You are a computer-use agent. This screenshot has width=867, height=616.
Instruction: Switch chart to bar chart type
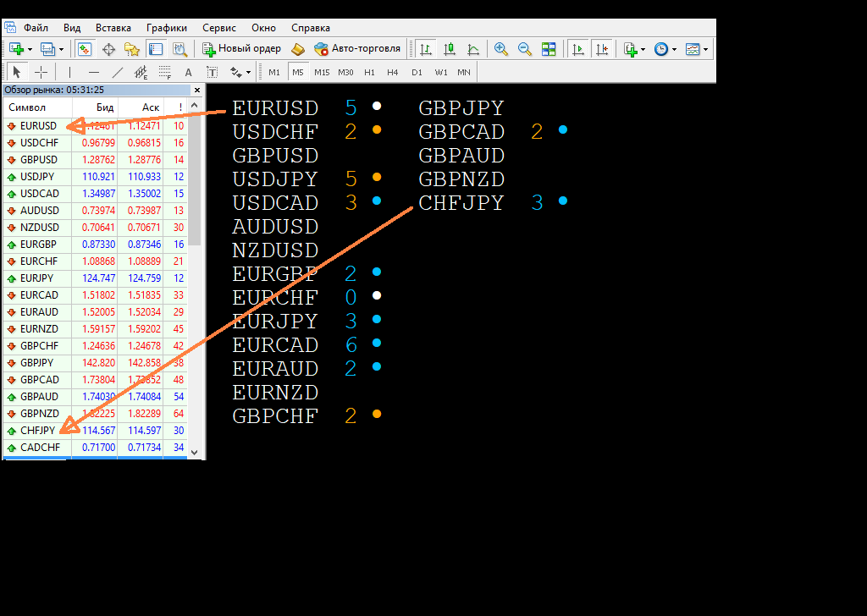tap(426, 49)
